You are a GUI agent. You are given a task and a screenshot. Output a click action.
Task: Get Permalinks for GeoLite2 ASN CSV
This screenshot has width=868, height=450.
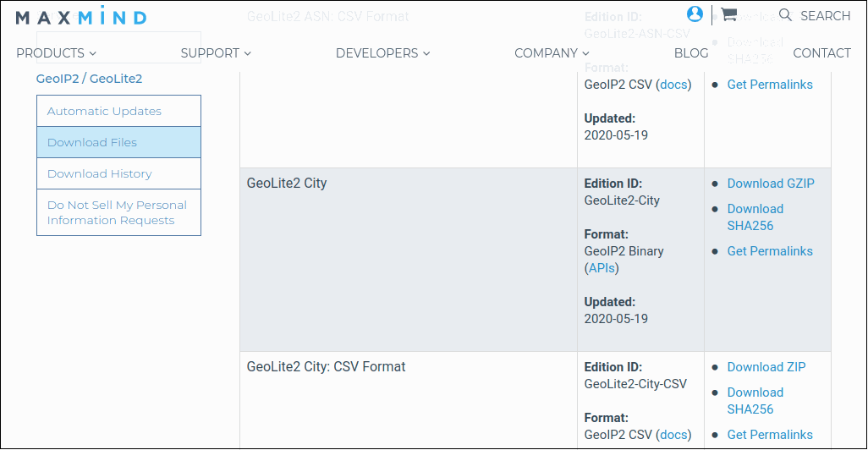point(770,85)
